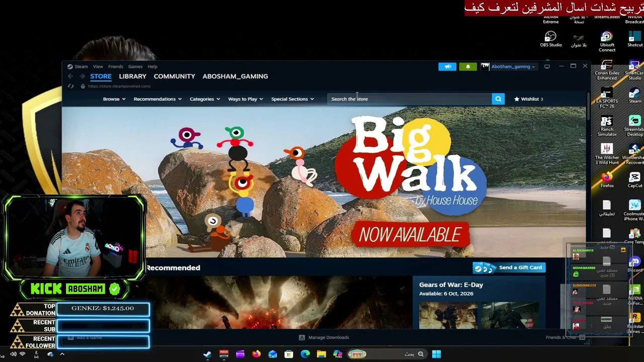Open Steam notifications bell
This screenshot has width=644, height=362.
coord(468,66)
